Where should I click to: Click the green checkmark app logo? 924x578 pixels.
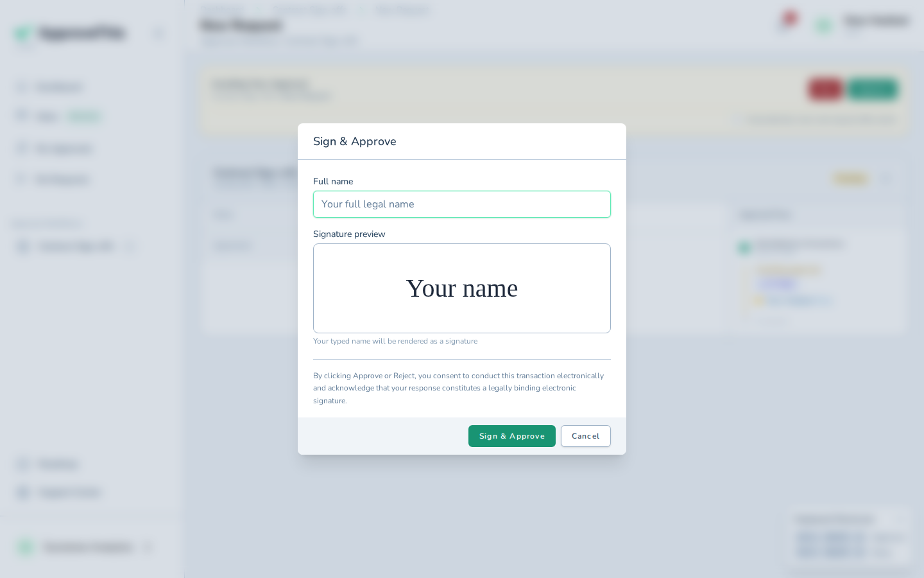point(23,33)
